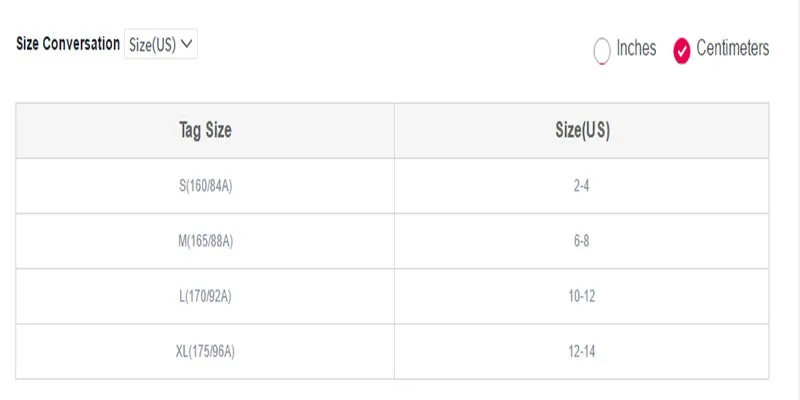Click the 2-4 US size cell

582,186
